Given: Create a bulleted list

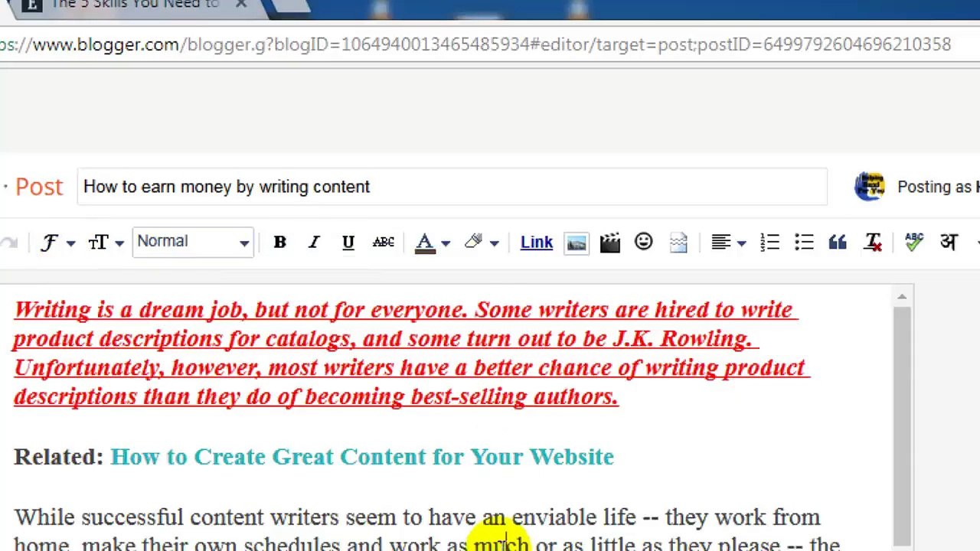Looking at the screenshot, I should pos(804,243).
